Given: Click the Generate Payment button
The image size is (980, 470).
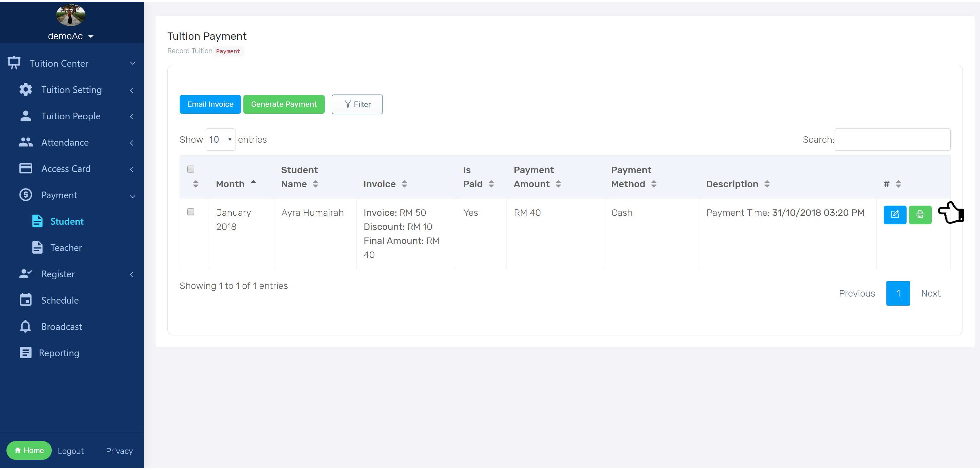Looking at the screenshot, I should point(284,104).
